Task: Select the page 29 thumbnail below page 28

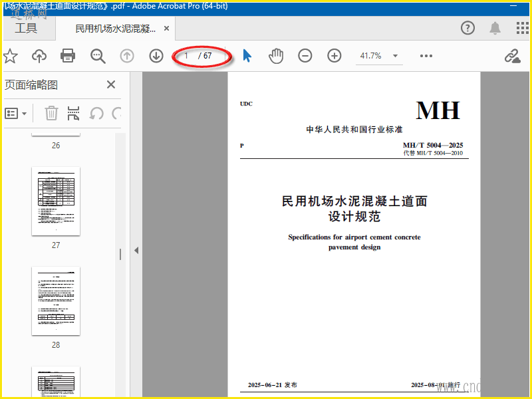Action: 56,381
